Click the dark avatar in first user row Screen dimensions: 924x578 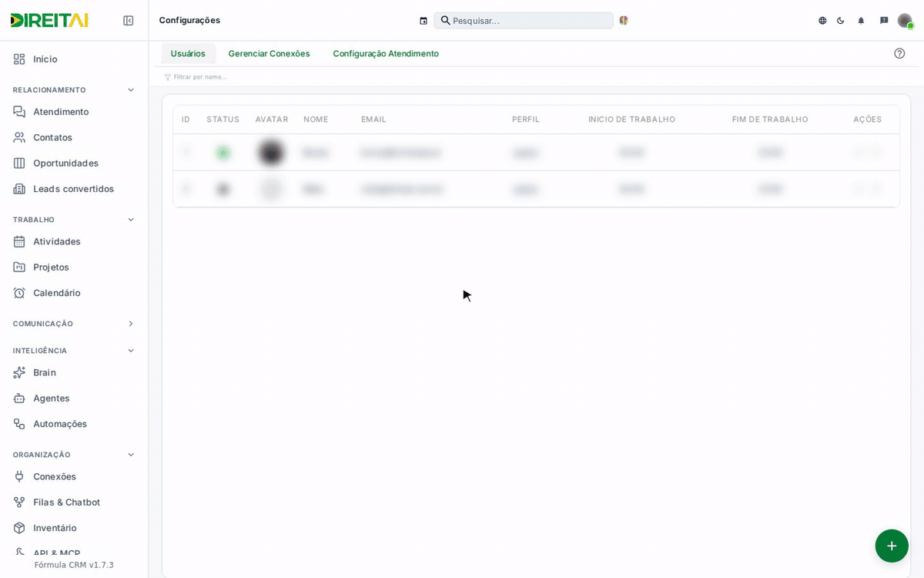coord(271,153)
